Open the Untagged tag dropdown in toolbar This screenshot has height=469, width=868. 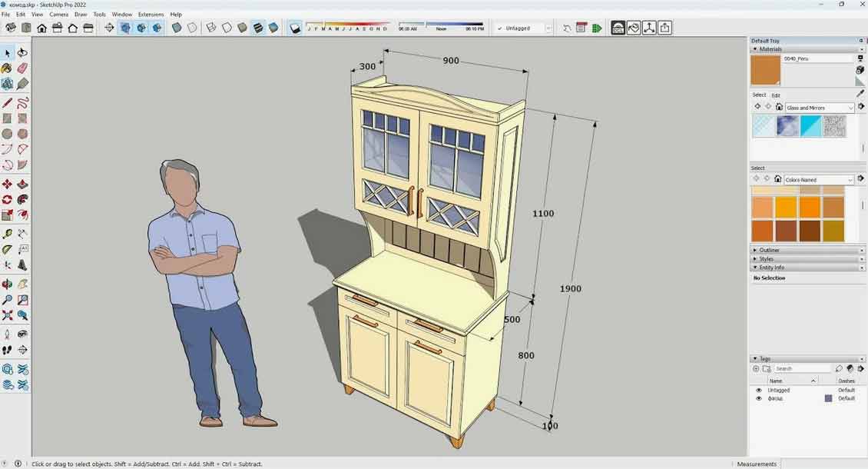tap(523, 28)
